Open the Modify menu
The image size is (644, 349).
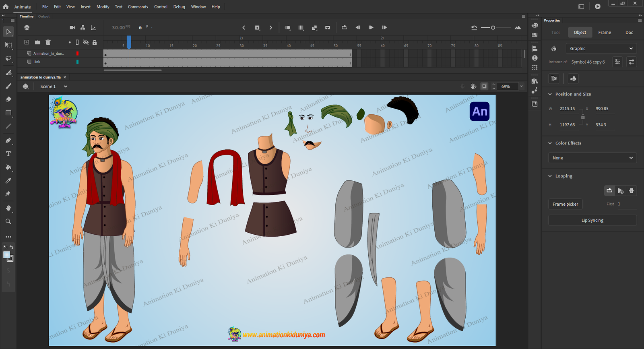coord(103,7)
